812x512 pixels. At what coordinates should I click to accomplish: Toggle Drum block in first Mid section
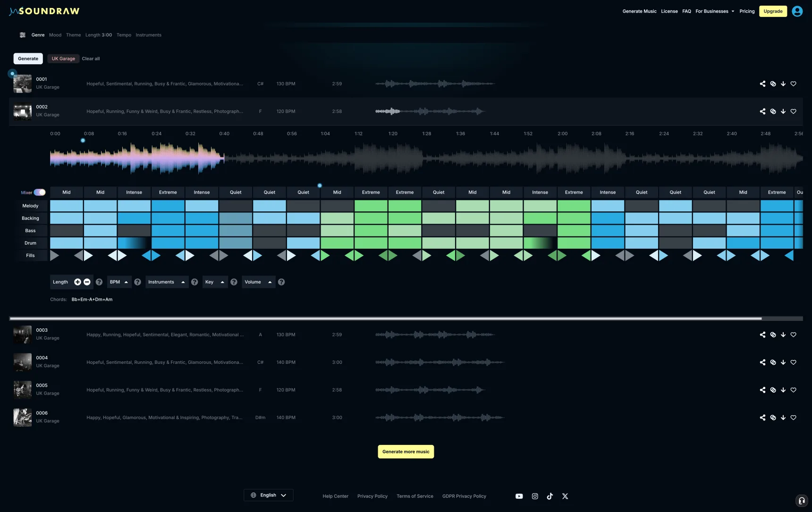(67, 243)
